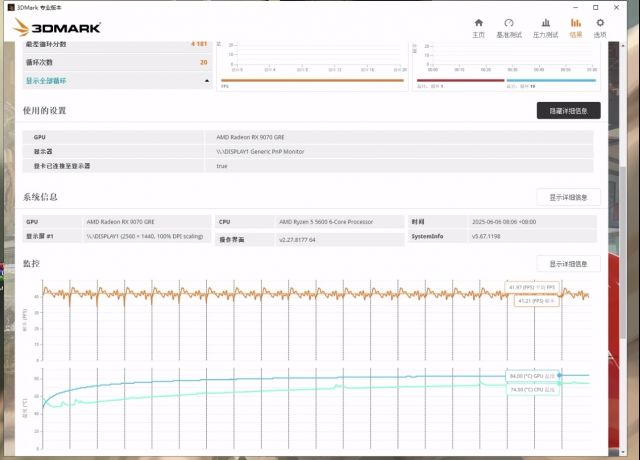This screenshot has width=640, height=460.
Task: Open 选项 (Options) gear icon
Action: click(x=600, y=26)
